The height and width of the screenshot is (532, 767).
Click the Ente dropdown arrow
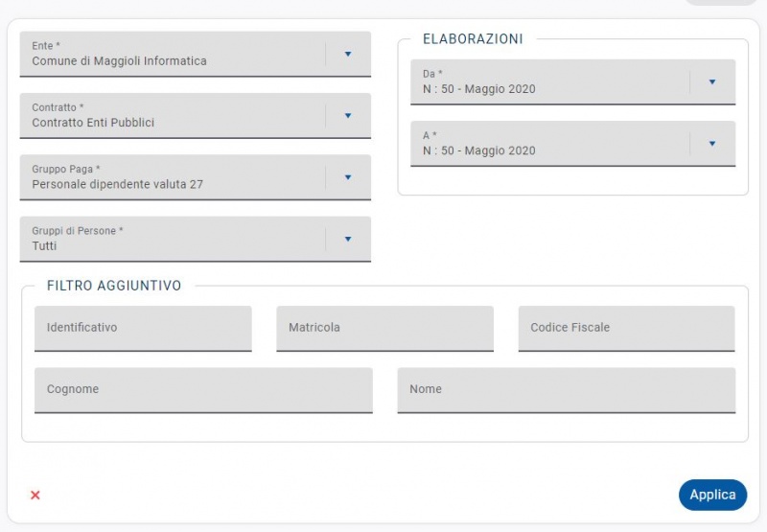[348, 55]
